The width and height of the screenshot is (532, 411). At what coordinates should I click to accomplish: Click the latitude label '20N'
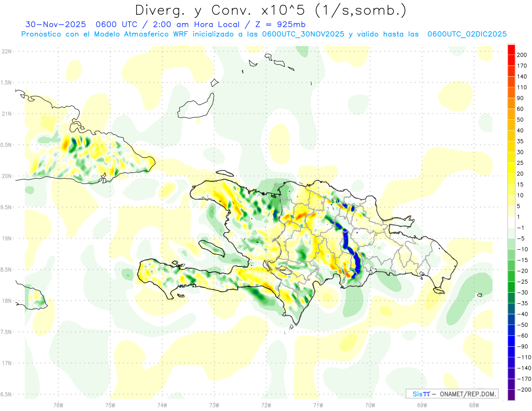click(6, 176)
